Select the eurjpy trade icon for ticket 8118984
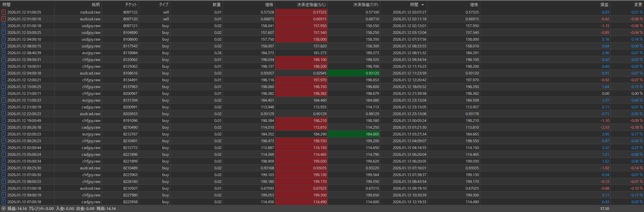The width and height of the screenshot is (644, 212). 3,53
